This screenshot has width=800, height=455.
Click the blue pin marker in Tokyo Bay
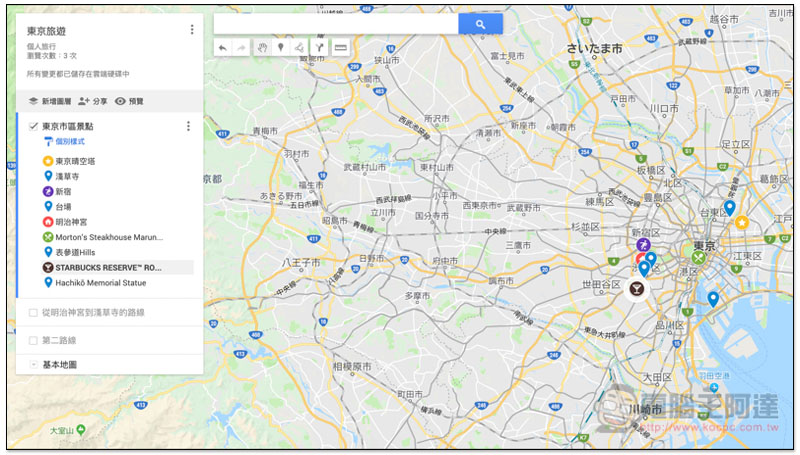[713, 298]
